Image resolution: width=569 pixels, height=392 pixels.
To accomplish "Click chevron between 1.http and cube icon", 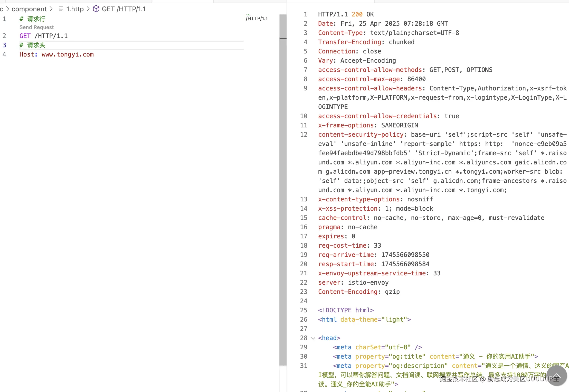I will coord(88,9).
